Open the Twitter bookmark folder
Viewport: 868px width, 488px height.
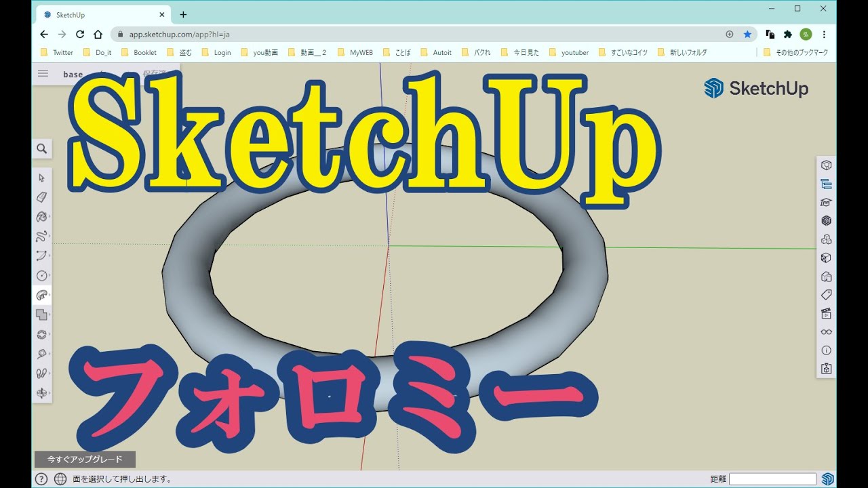pos(57,52)
